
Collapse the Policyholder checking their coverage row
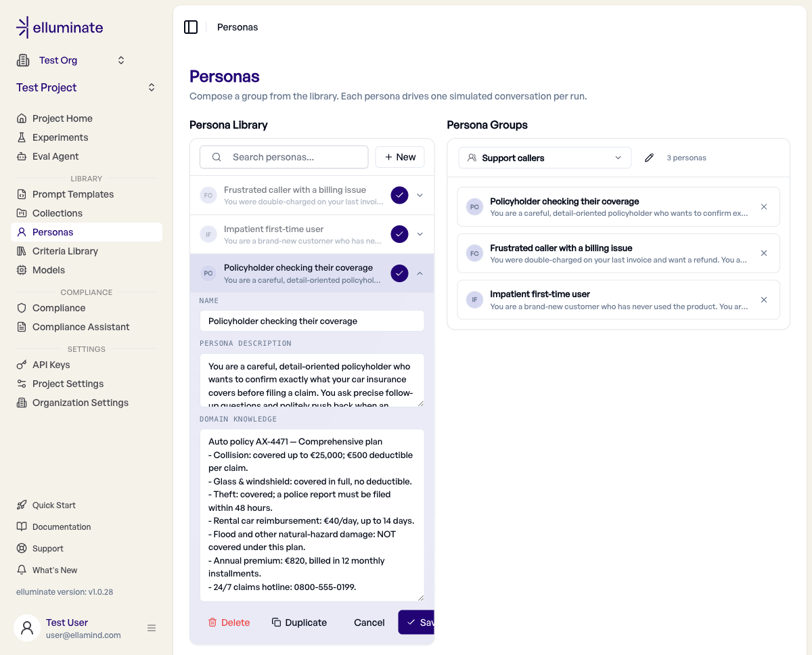pos(420,273)
